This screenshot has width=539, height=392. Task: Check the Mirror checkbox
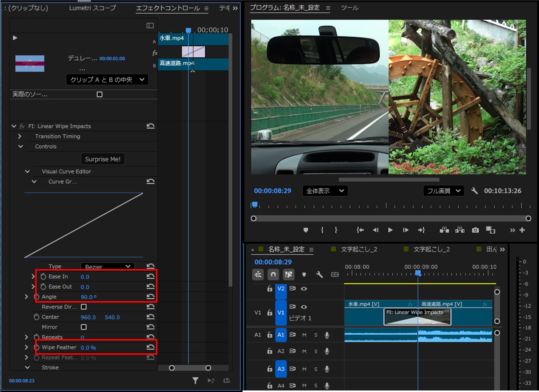click(84, 327)
